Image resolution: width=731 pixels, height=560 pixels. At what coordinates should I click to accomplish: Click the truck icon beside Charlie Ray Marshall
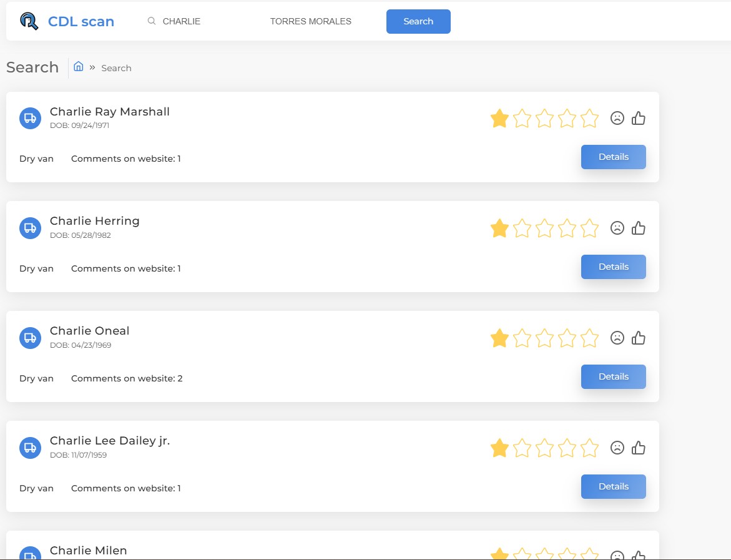pyautogui.click(x=30, y=118)
